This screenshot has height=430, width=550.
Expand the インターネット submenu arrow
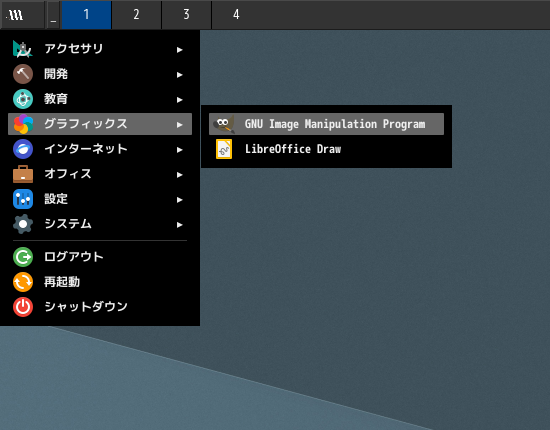(180, 150)
